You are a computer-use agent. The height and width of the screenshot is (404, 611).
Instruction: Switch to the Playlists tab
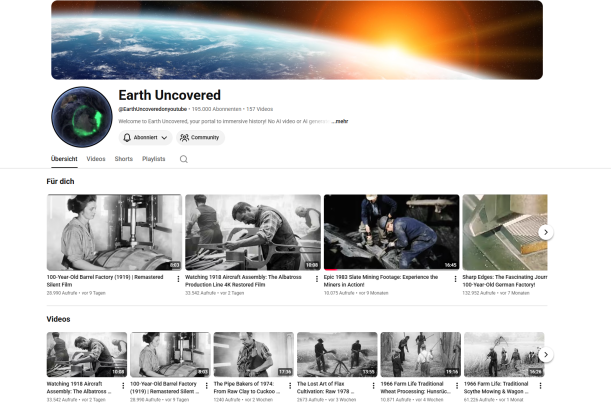154,159
